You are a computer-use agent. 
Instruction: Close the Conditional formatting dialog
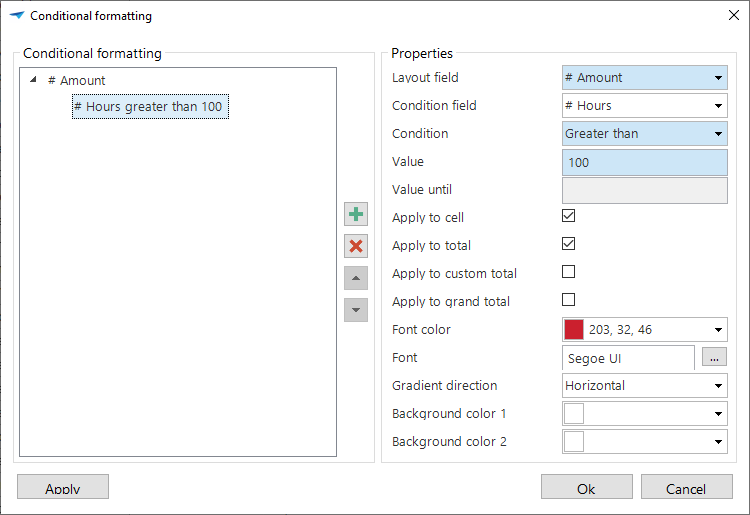[733, 15]
